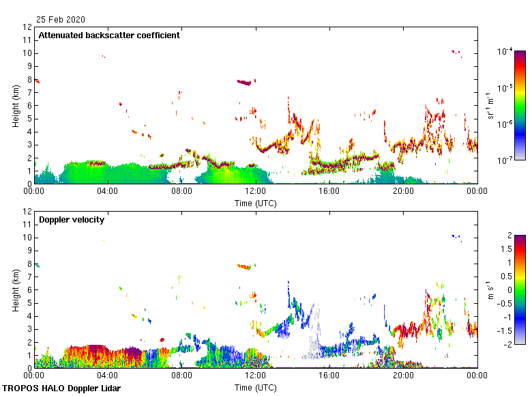Click the 12:00 tick on the backscatter time axis

coord(256,191)
